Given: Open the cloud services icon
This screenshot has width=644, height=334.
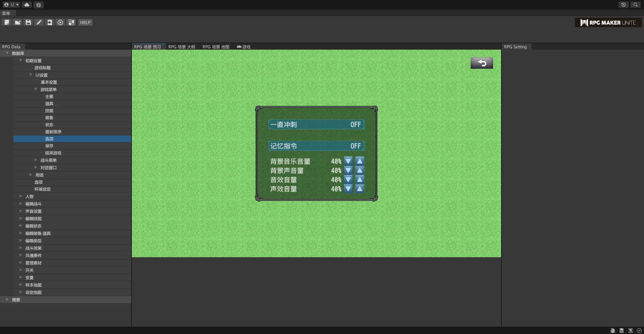Looking at the screenshot, I should coord(27,5).
